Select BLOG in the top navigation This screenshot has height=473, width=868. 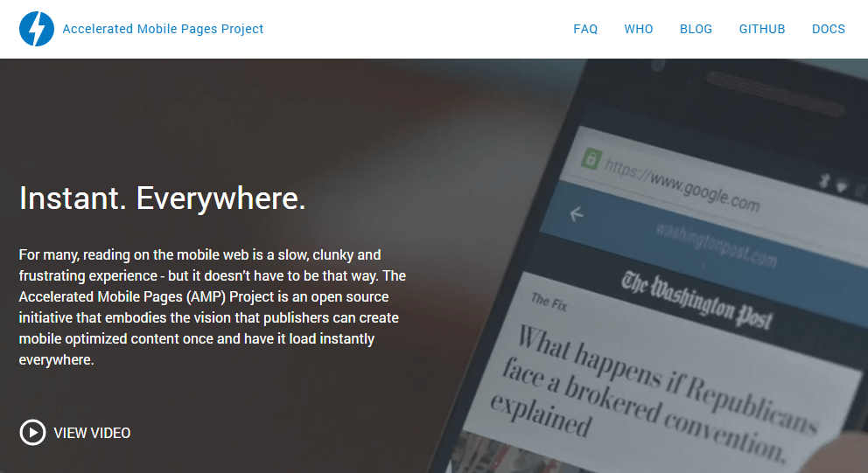[696, 29]
